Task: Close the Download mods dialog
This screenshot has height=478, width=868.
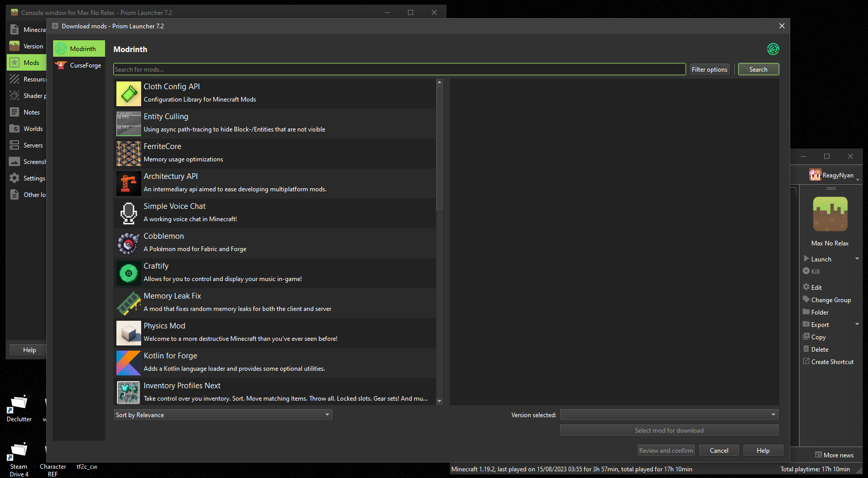Action: pyautogui.click(x=781, y=26)
